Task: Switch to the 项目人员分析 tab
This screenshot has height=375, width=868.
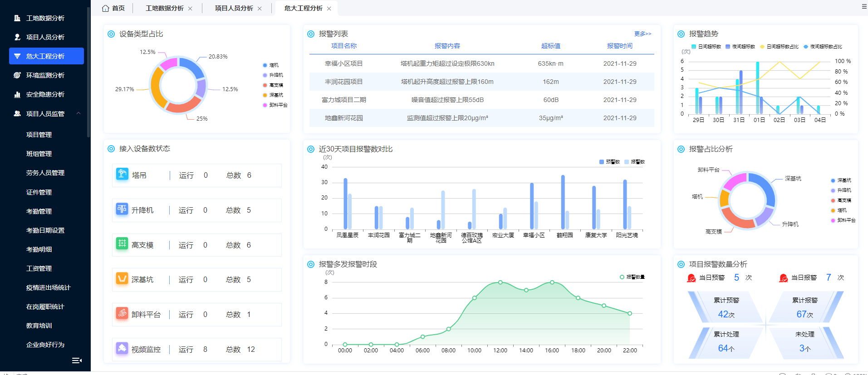Action: point(234,8)
